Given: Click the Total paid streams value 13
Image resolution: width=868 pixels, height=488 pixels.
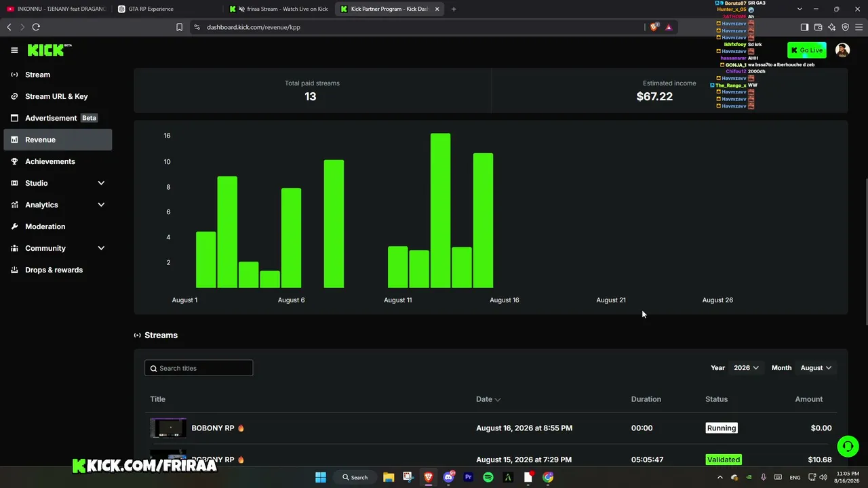Looking at the screenshot, I should pyautogui.click(x=311, y=96).
